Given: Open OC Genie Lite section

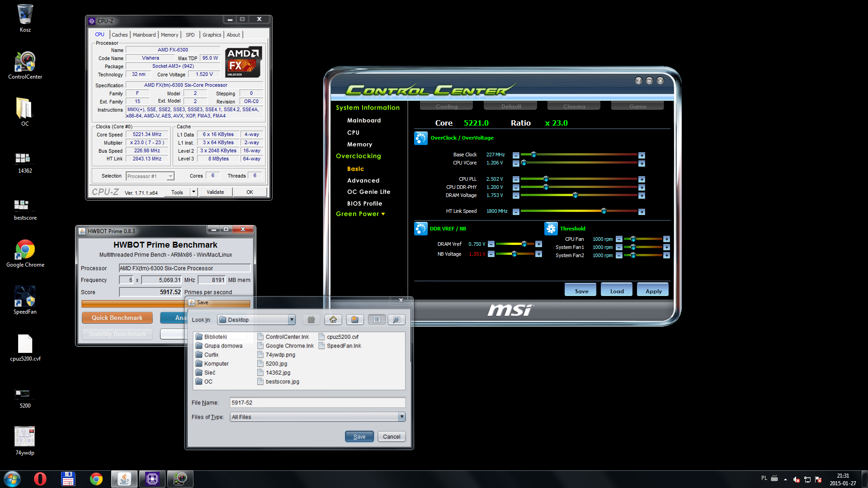Looking at the screenshot, I should pos(368,192).
